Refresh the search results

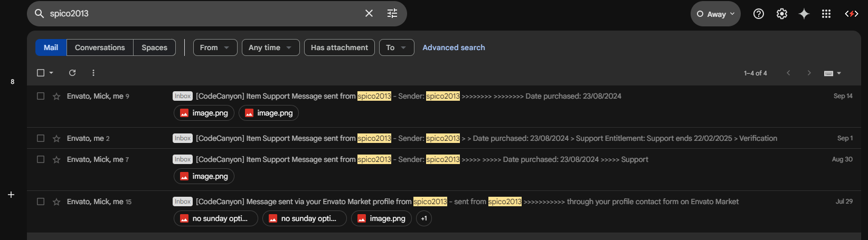pyautogui.click(x=72, y=73)
